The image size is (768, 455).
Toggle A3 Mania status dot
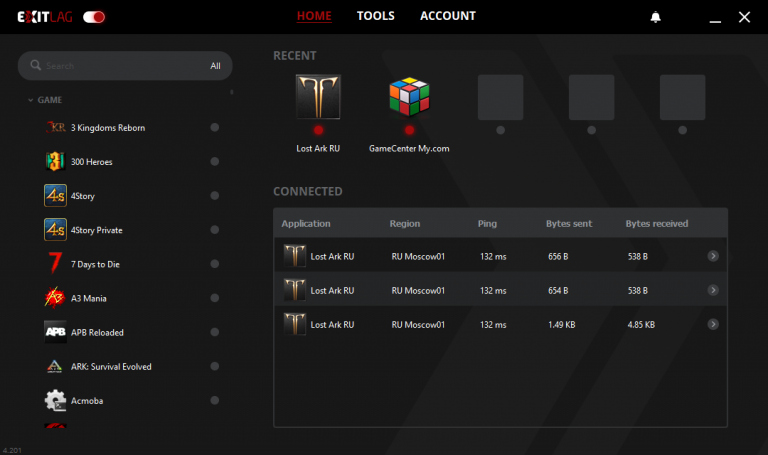215,298
